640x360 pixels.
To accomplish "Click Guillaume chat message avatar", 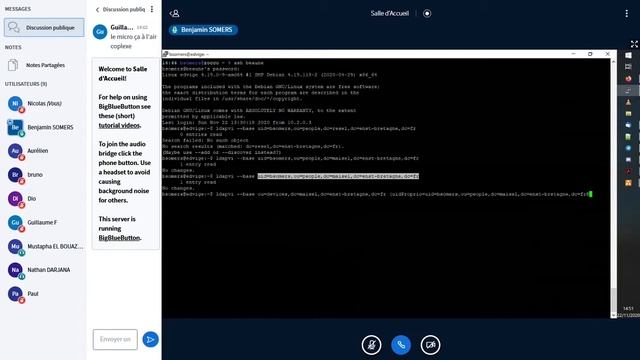I will [100, 32].
